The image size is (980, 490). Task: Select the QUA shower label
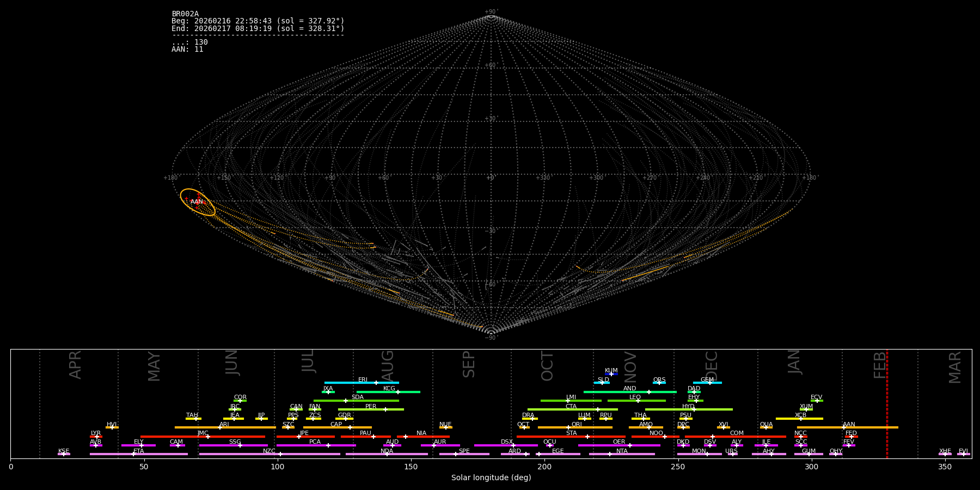pos(766,425)
